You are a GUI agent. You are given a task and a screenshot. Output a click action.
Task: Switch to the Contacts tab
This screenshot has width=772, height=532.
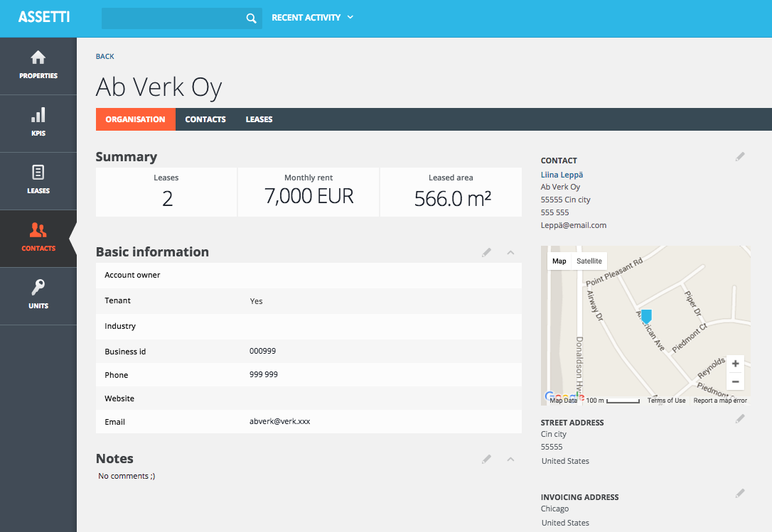click(x=205, y=119)
